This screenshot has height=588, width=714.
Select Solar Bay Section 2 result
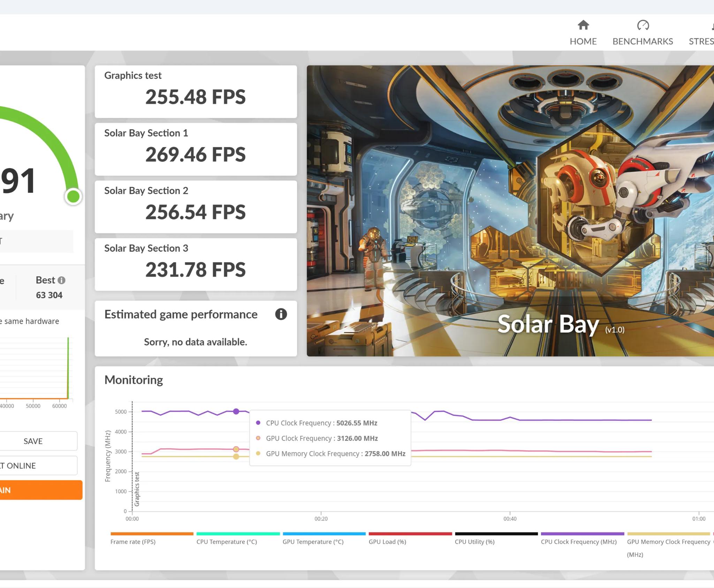[x=196, y=207]
